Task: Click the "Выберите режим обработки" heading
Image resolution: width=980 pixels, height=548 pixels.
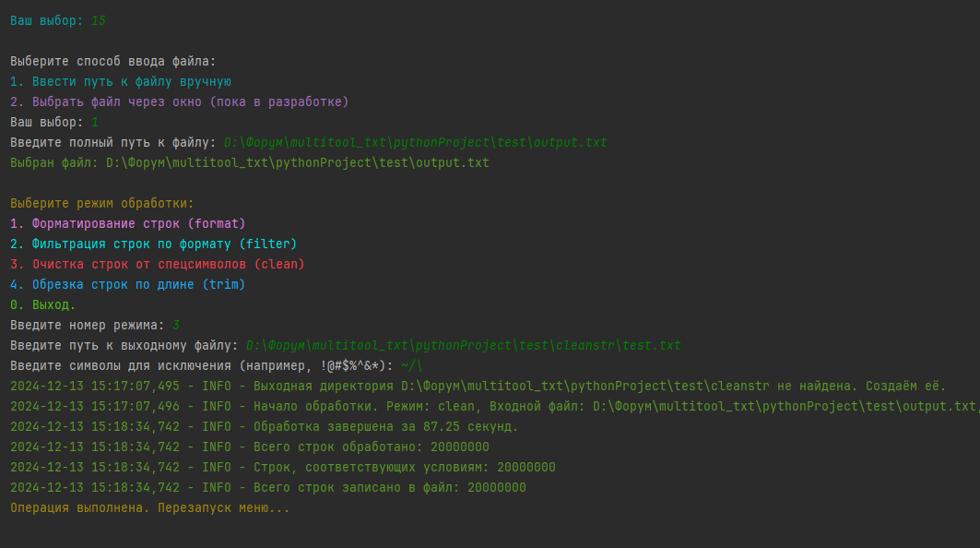Action: 102,204
